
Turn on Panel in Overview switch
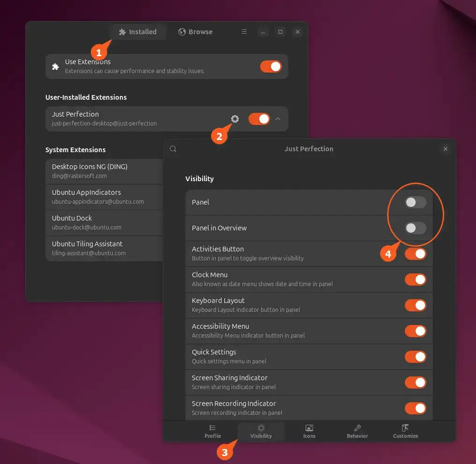tap(415, 228)
